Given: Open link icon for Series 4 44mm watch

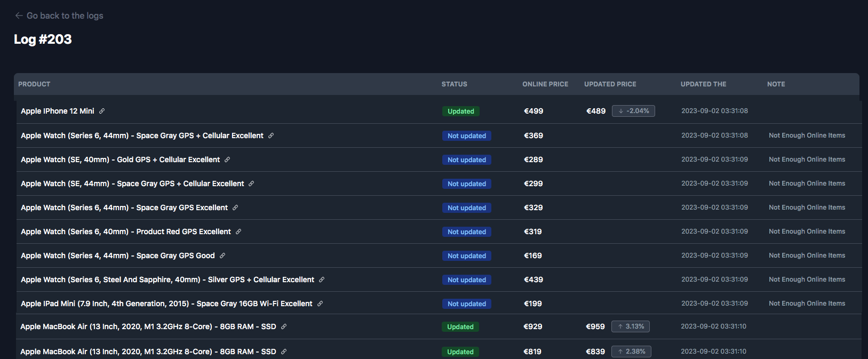Looking at the screenshot, I should point(222,256).
